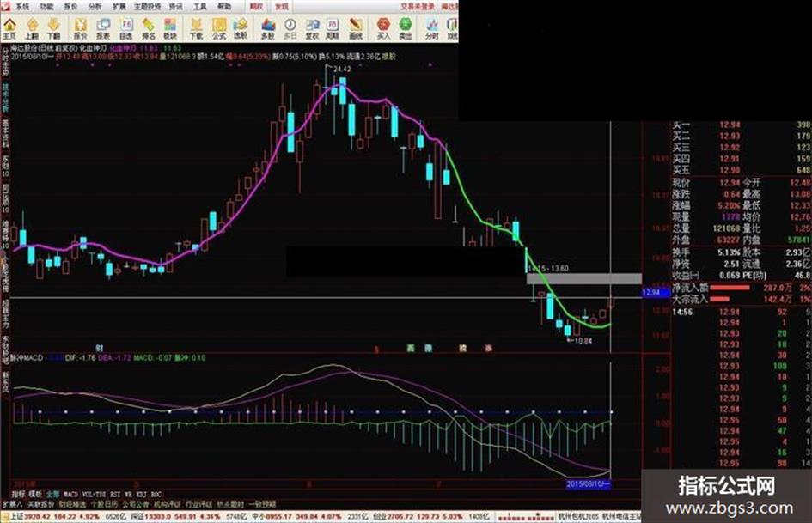Click the 中小 index in status bar
Image resolution: width=812 pixels, height=523 pixels.
(259, 517)
